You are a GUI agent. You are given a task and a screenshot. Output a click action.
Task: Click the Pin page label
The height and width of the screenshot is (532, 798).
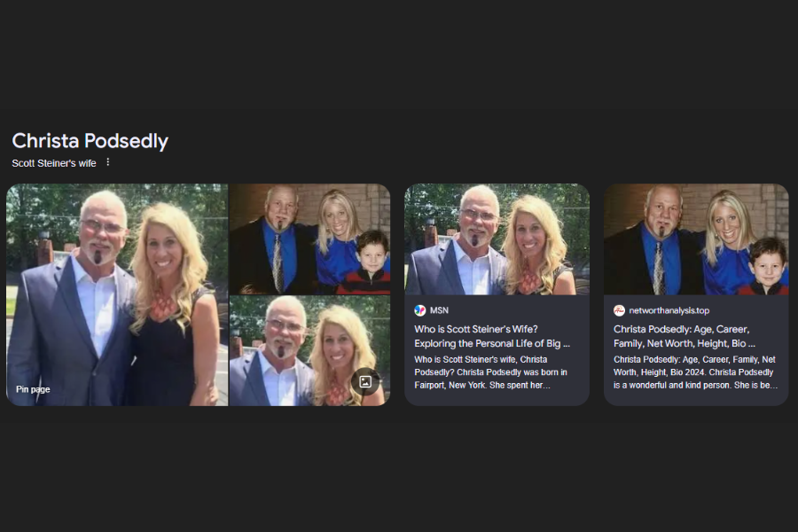33,389
